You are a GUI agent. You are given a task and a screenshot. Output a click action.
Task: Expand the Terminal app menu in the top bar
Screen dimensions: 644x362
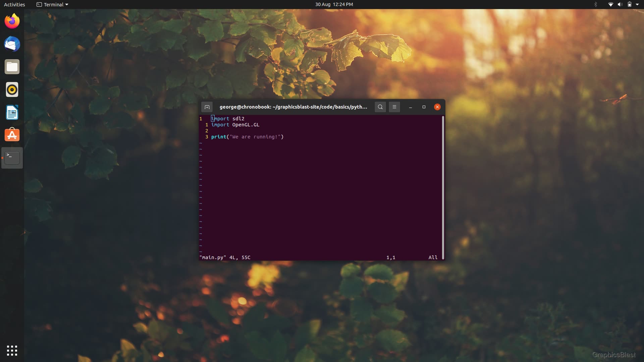coord(52,4)
